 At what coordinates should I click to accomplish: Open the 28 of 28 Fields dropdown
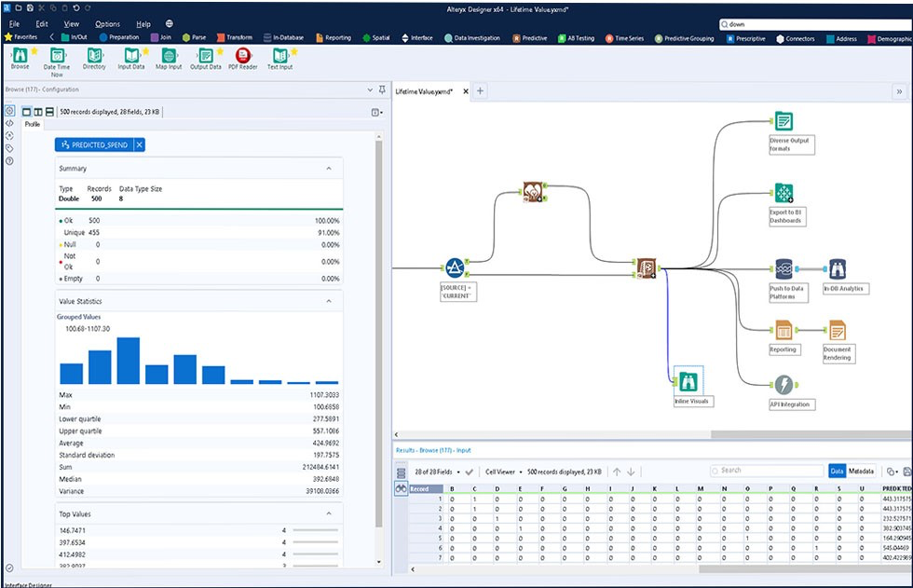[458, 472]
